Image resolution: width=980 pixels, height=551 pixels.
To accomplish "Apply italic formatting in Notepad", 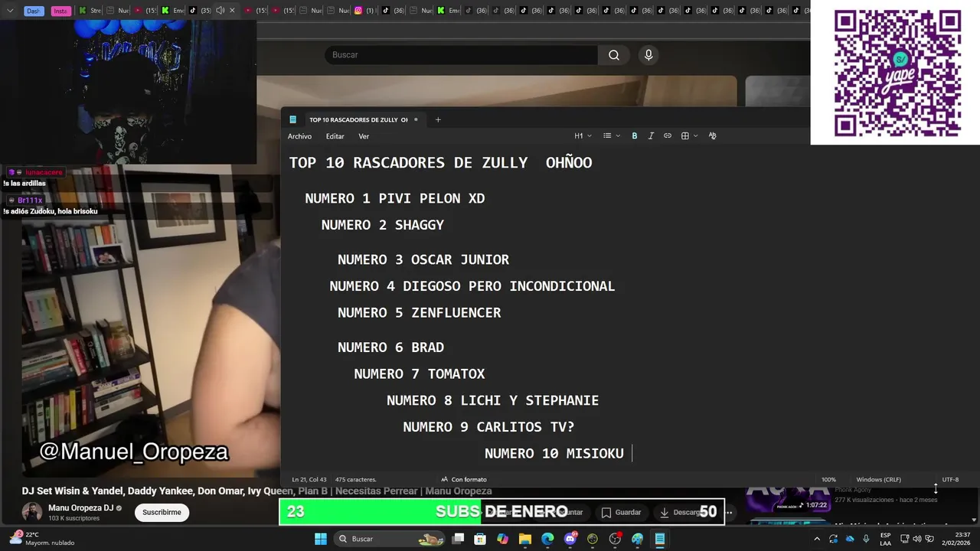I will tap(651, 135).
